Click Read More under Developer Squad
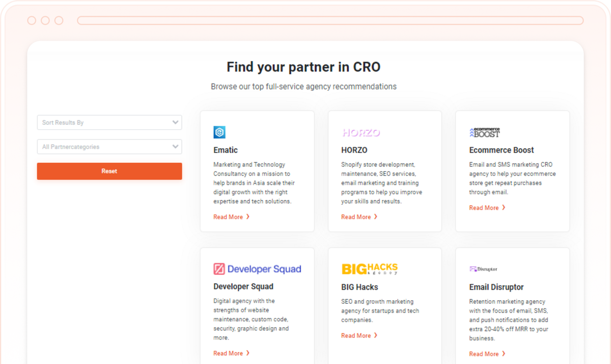 click(x=228, y=353)
